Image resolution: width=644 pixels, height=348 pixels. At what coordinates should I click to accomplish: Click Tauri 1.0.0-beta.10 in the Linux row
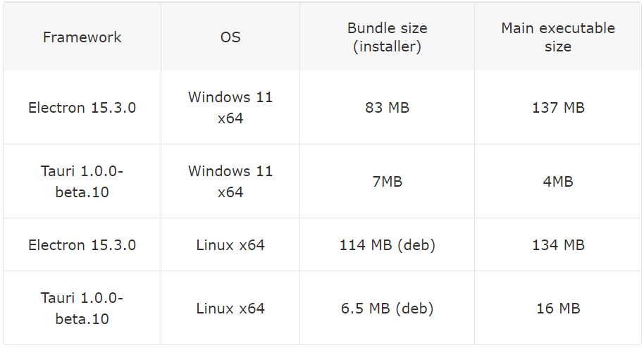point(82,308)
